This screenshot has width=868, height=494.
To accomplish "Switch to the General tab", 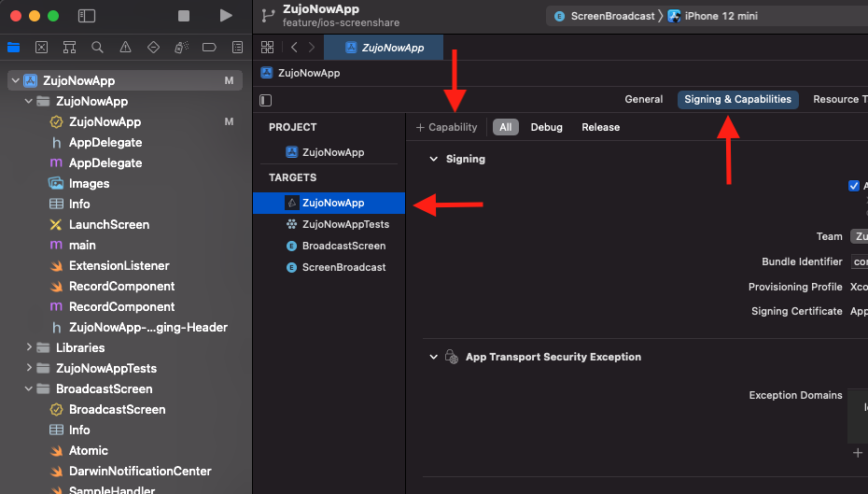I will pos(643,99).
